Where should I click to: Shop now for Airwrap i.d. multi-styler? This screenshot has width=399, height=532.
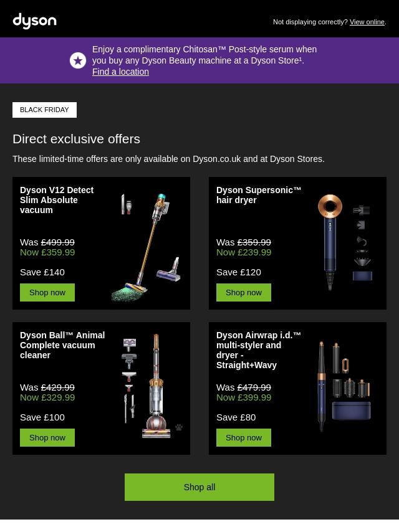tap(244, 438)
